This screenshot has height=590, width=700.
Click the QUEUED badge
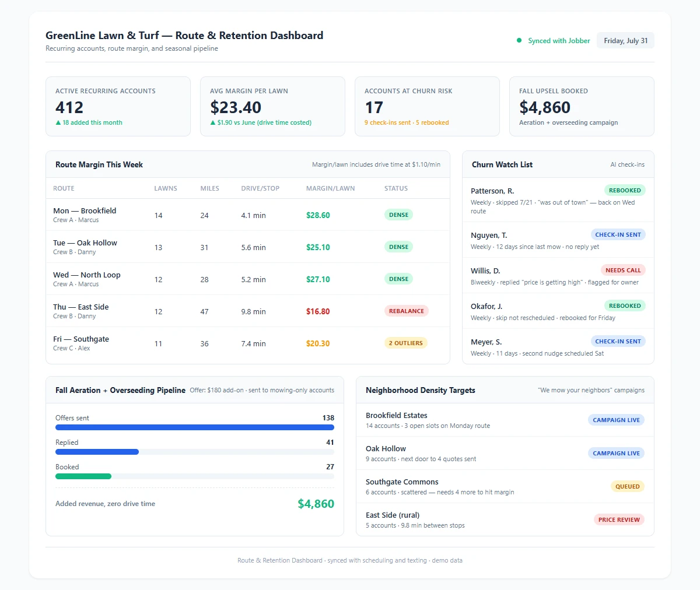tap(627, 486)
